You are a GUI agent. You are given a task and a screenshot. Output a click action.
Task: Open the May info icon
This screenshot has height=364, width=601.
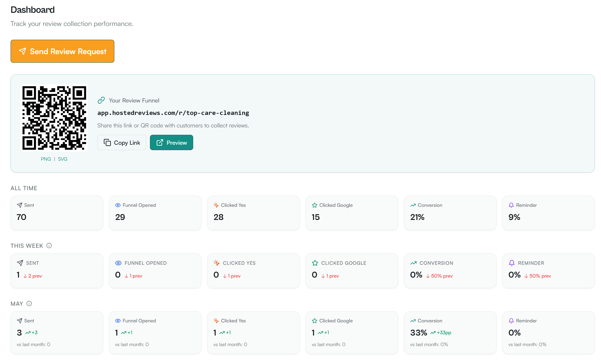coord(29,303)
